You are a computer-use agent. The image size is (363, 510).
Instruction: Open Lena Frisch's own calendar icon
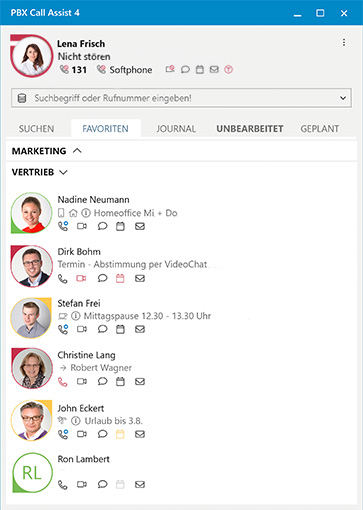[200, 69]
